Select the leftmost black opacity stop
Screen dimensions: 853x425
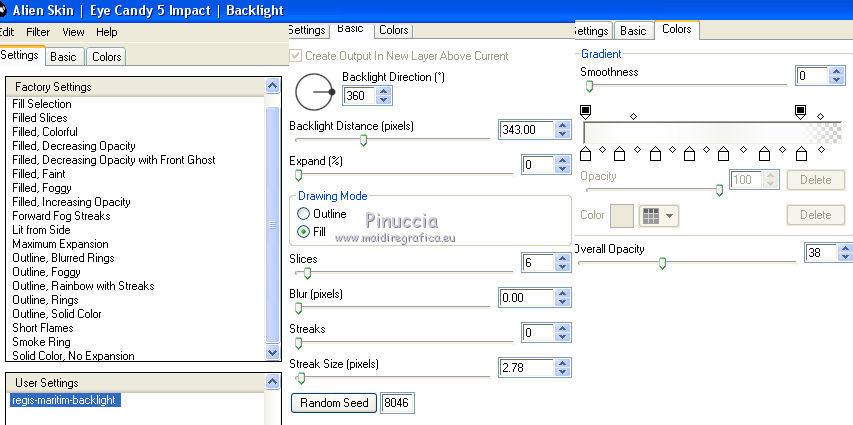(x=585, y=112)
